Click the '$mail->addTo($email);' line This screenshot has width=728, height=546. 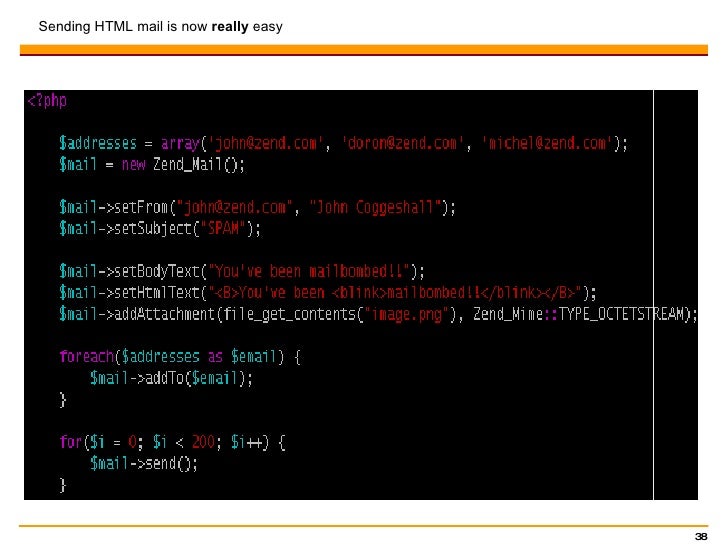[171, 378]
